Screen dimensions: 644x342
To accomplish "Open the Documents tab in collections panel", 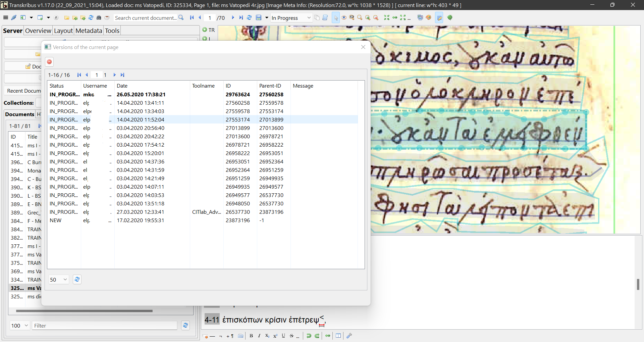I will point(19,114).
